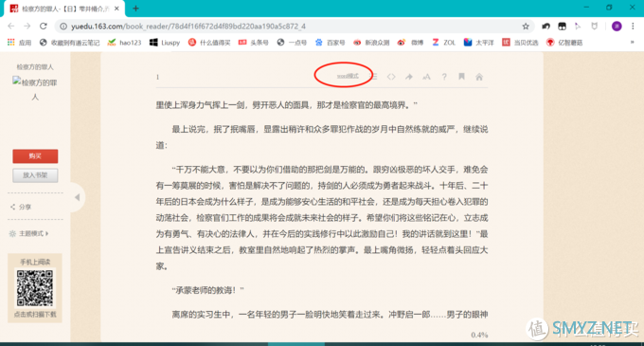Click the cursor-arrow extension icon
Viewport: 644px width, 346px height.
(x=578, y=27)
